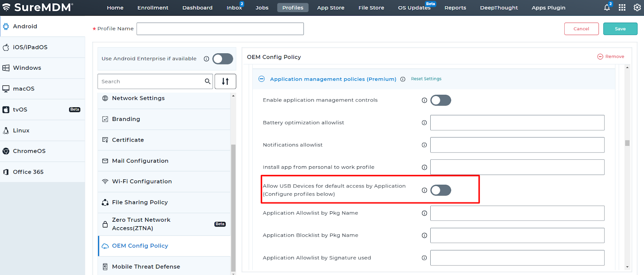Open the settings gear icon
The height and width of the screenshot is (275, 644).
637,7
